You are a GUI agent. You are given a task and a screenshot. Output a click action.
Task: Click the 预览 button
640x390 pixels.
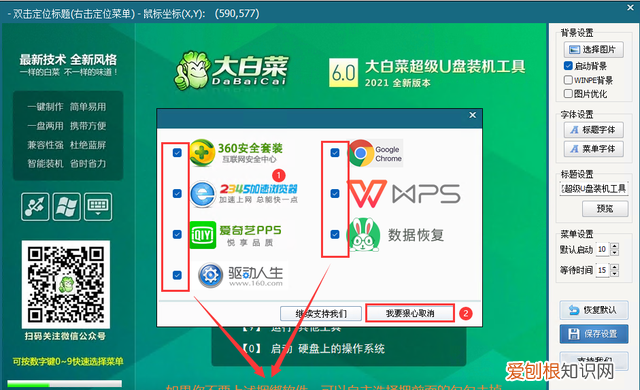605,209
